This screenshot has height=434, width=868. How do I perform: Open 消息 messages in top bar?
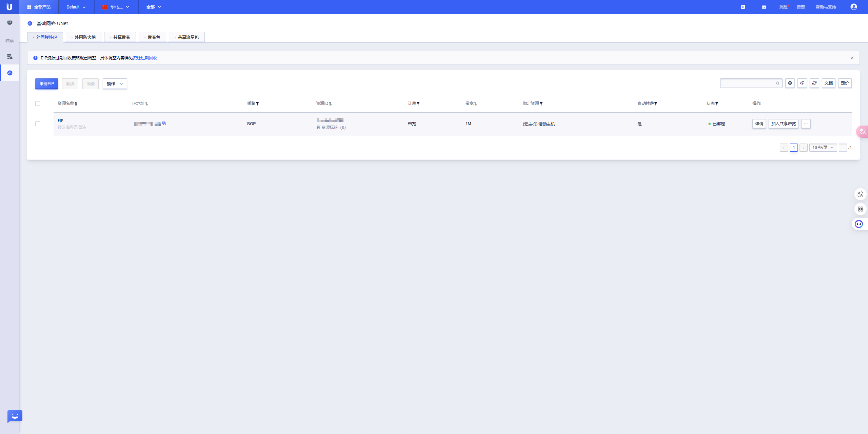pyautogui.click(x=783, y=7)
